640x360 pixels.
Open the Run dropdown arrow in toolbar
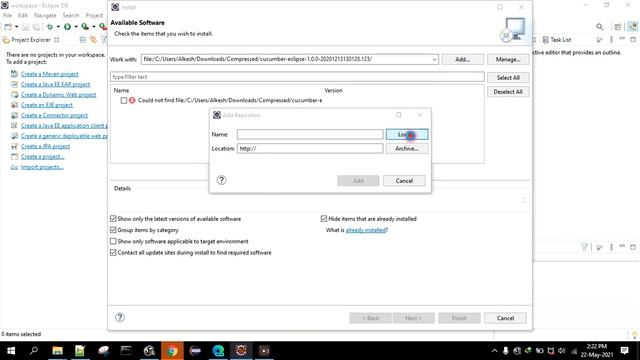tap(76, 27)
